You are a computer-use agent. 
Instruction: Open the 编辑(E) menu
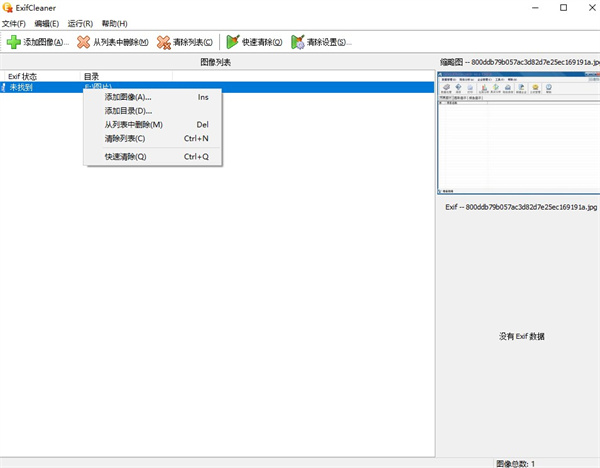tap(46, 23)
